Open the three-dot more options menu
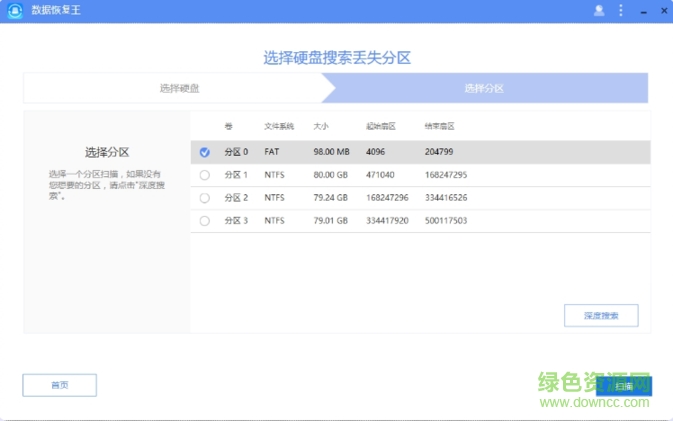Image resolution: width=673 pixels, height=421 pixels. 620,11
